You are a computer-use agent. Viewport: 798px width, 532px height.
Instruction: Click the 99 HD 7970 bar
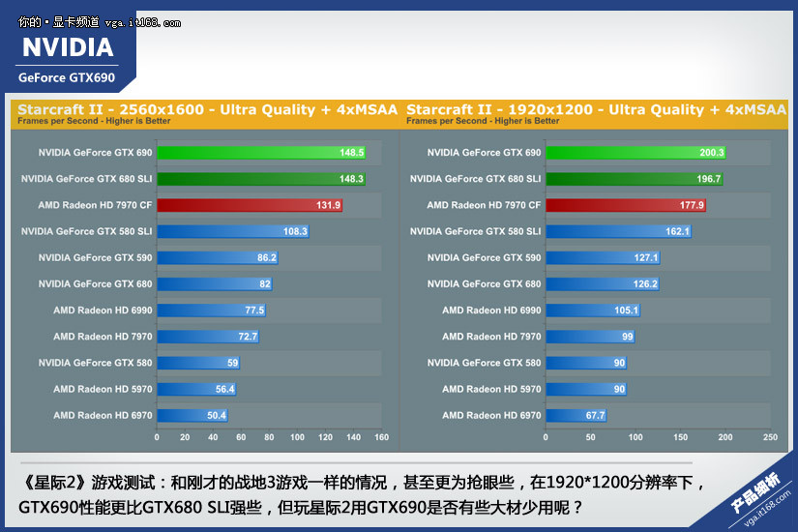(590, 337)
